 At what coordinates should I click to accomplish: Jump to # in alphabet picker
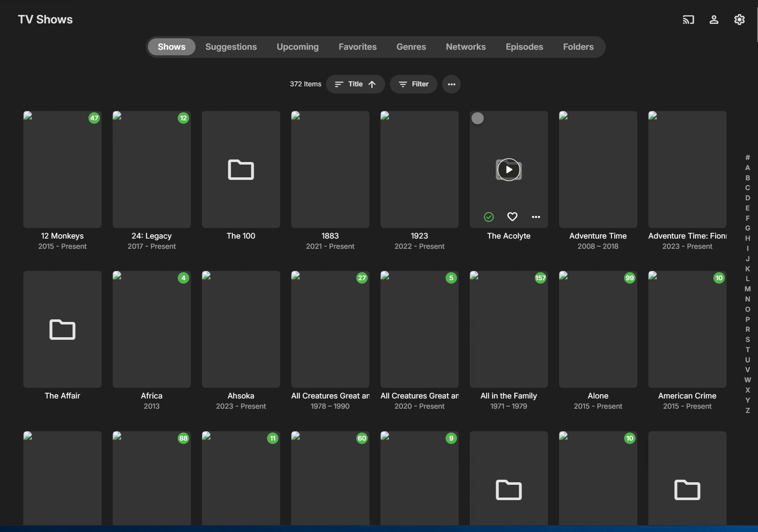click(x=747, y=157)
